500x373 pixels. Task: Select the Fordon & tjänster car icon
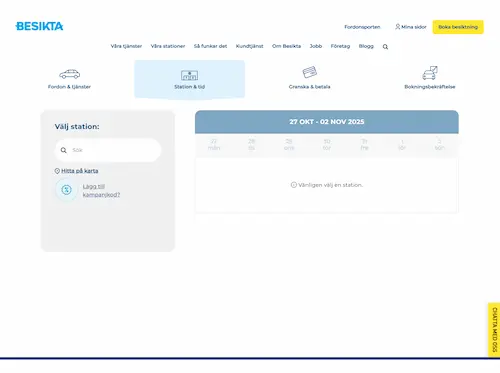point(69,74)
